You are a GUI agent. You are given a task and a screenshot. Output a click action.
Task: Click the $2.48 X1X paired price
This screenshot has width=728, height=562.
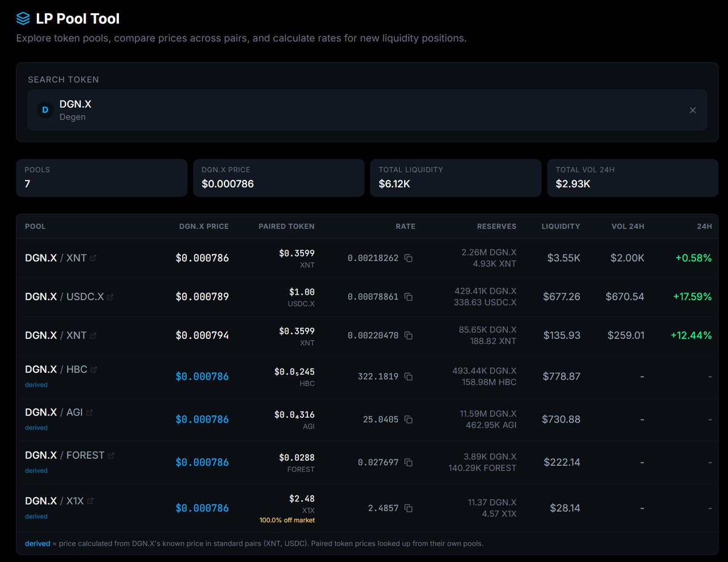point(302,499)
